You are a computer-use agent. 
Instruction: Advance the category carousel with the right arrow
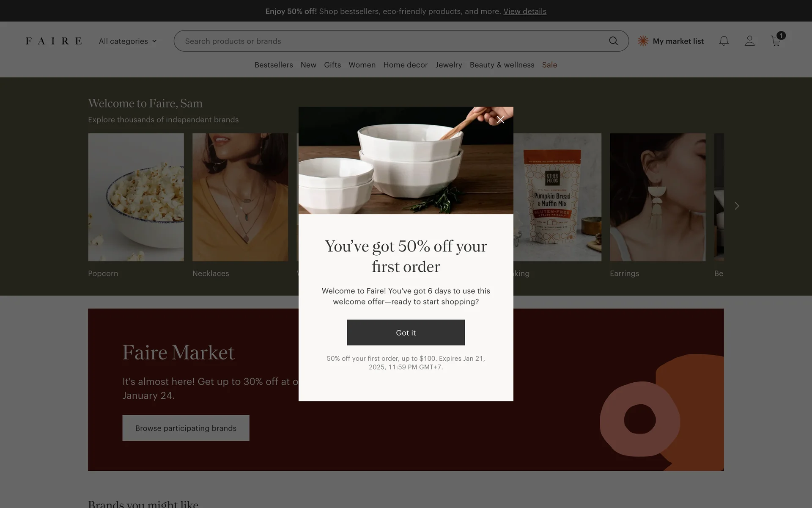pos(737,206)
